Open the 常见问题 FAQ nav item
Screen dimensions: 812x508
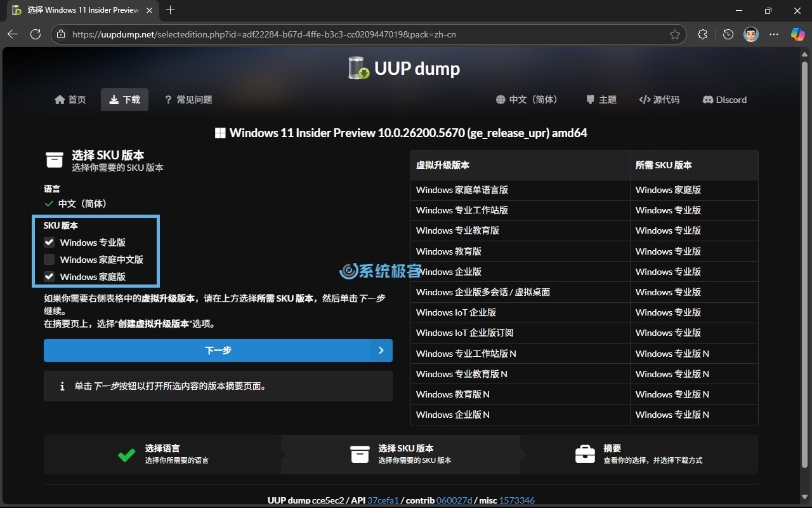[188, 100]
